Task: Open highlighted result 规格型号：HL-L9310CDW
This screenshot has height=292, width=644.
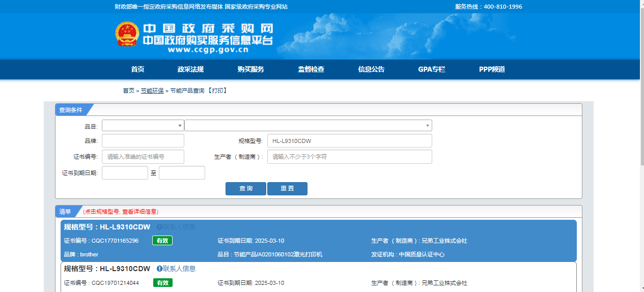Action: (x=107, y=227)
